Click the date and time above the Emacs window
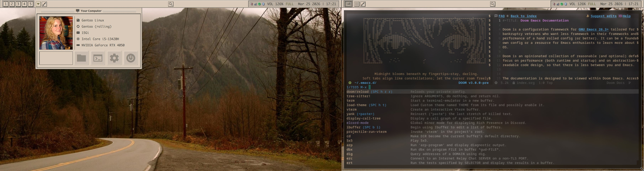 (619, 4)
